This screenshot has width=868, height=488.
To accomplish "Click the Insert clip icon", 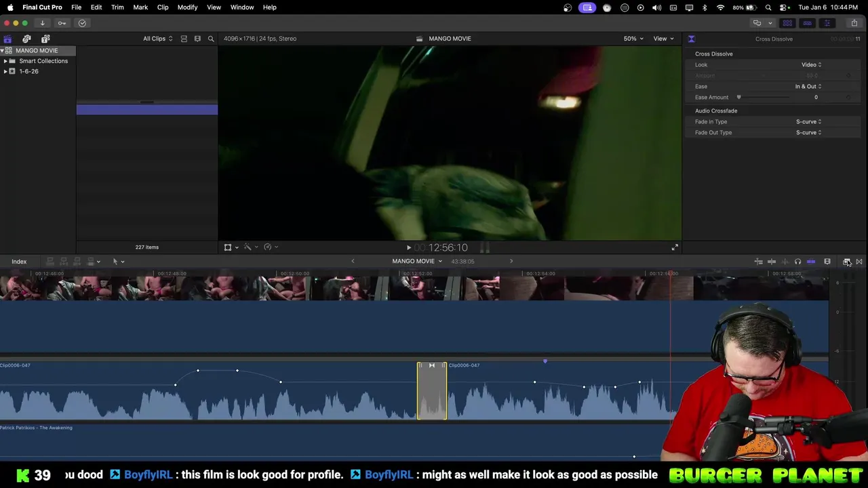I will click(x=64, y=262).
